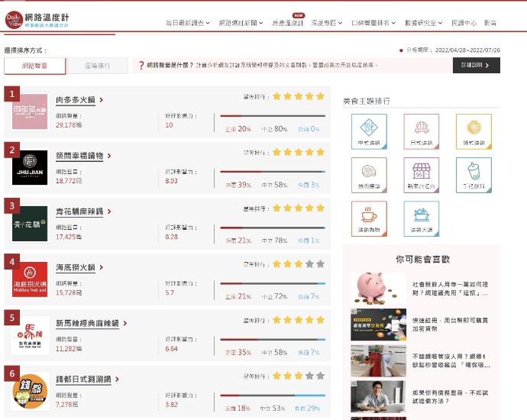527x420 pixels.
Task: Click the dark 詳細說明 button
Action: [x=477, y=65]
